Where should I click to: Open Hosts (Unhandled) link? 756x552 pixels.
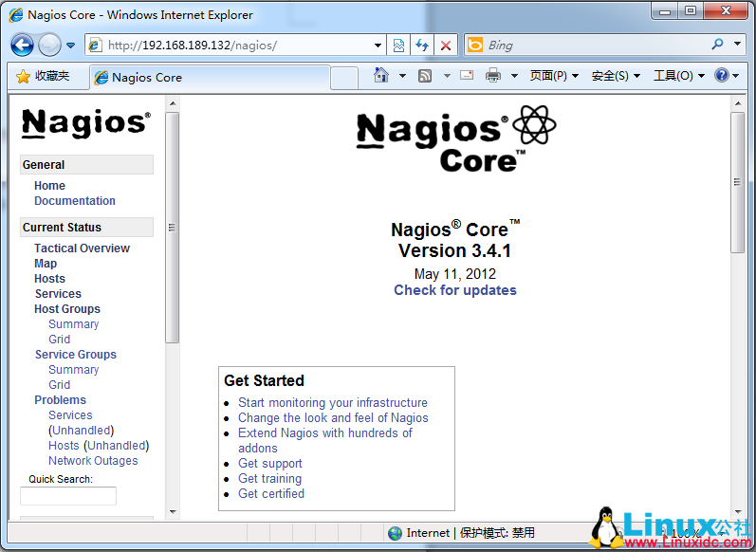point(99,446)
